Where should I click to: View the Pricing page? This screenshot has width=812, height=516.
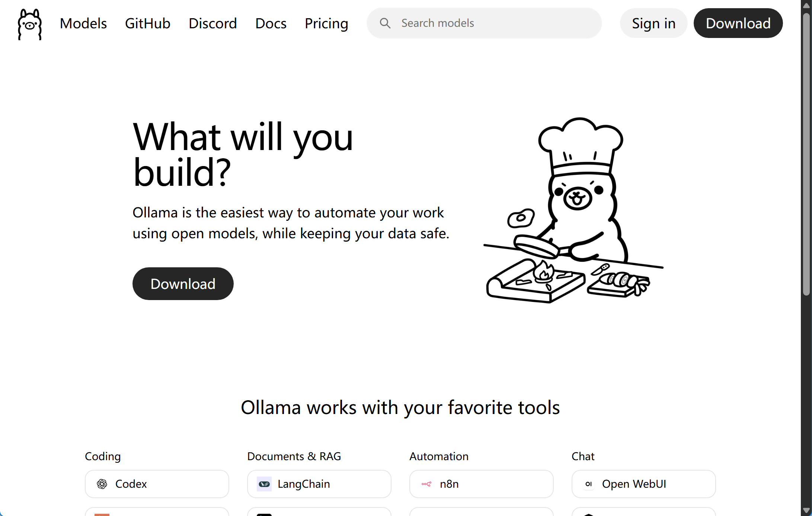coord(326,23)
